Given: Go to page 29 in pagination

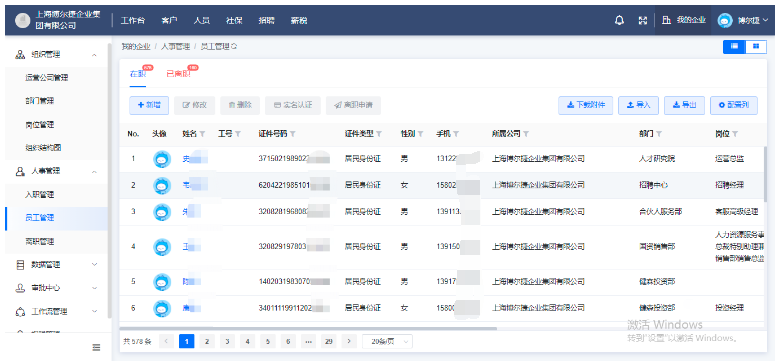Looking at the screenshot, I should point(327,341).
